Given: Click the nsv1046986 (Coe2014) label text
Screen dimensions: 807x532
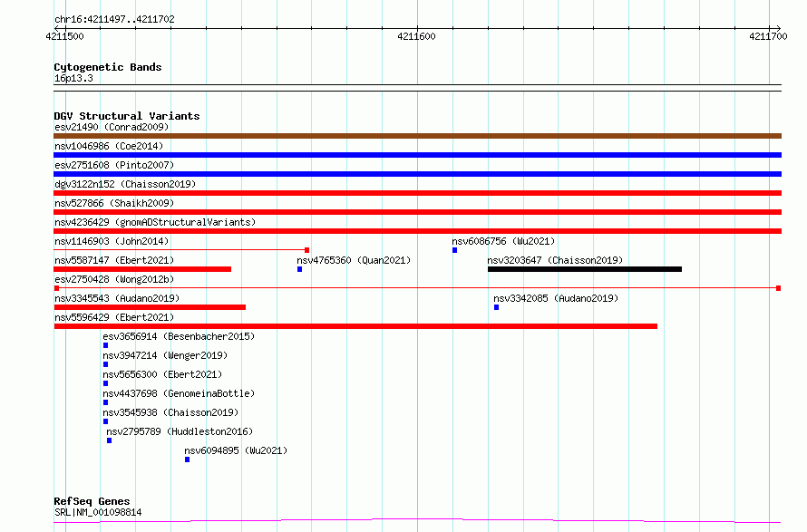Looking at the screenshot, I should pyautogui.click(x=109, y=146).
